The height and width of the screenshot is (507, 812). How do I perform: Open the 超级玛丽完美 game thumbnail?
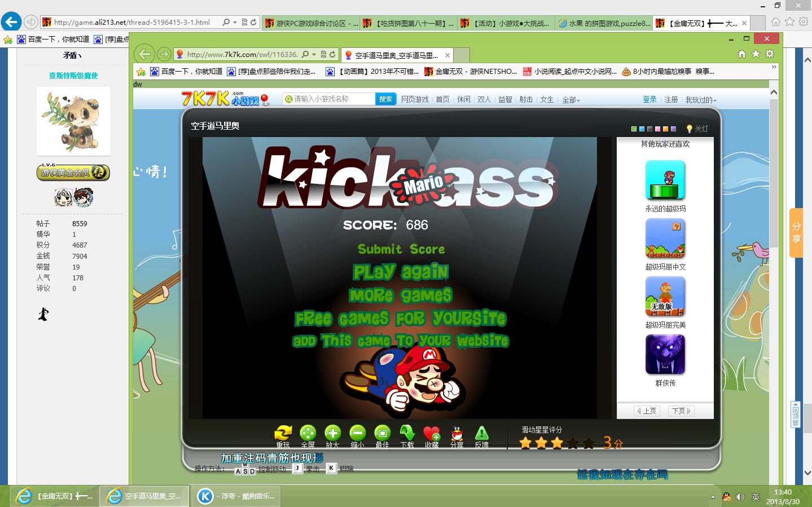(665, 296)
